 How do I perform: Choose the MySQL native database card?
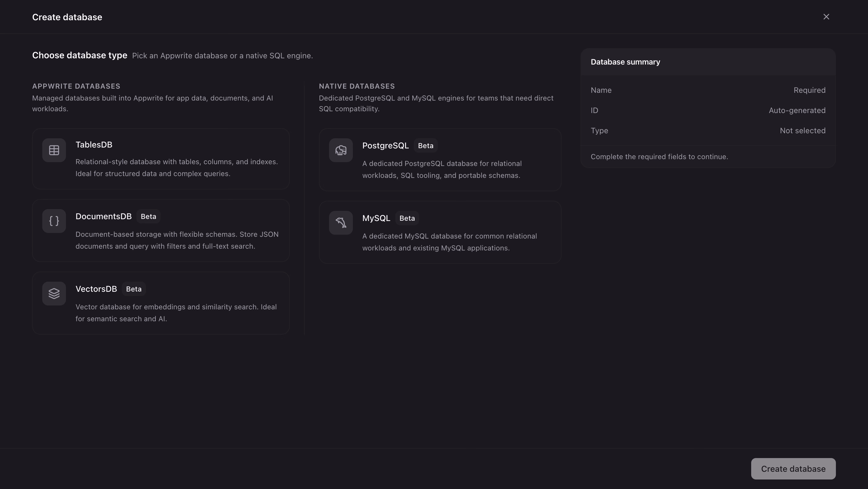(440, 232)
